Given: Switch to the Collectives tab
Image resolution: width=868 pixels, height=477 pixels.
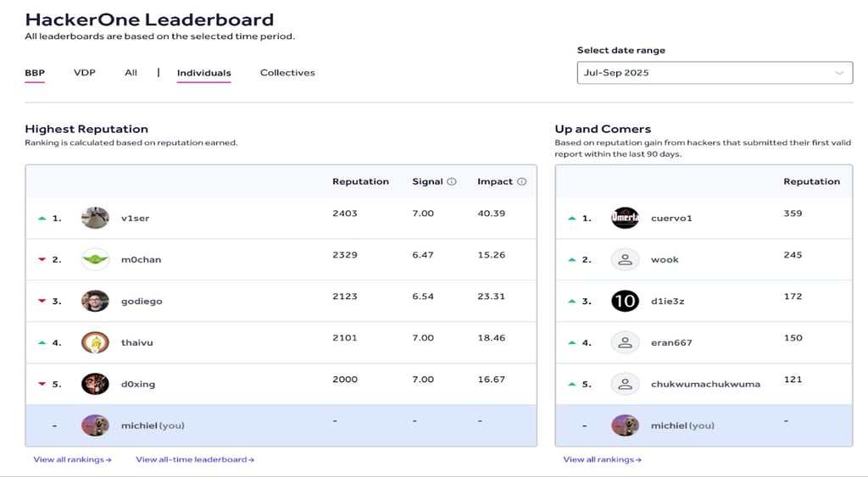Looking at the screenshot, I should coord(287,73).
